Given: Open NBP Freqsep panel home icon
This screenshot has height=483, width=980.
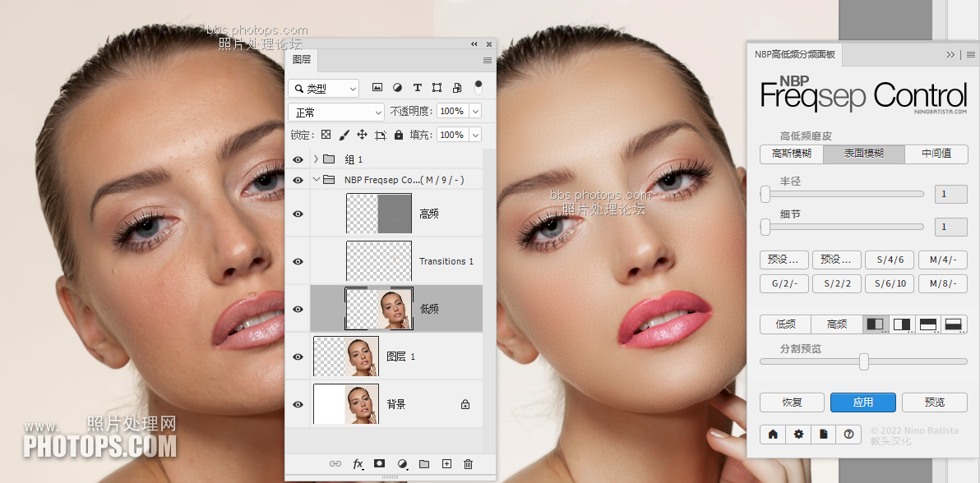Looking at the screenshot, I should tap(773, 434).
